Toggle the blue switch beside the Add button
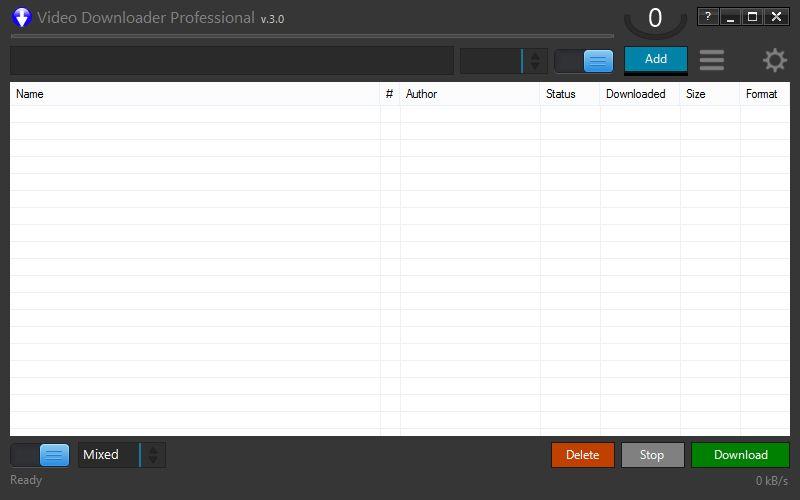800x500 pixels. 584,61
